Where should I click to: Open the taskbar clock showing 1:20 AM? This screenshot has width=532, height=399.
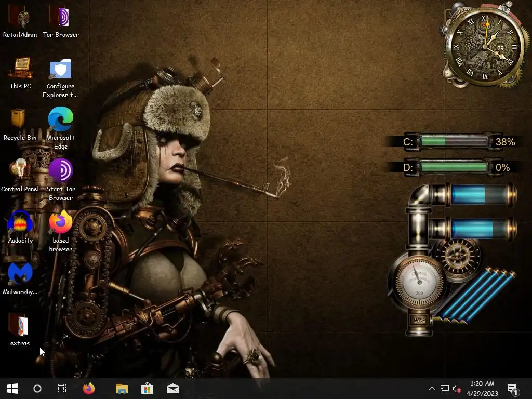tap(482, 389)
